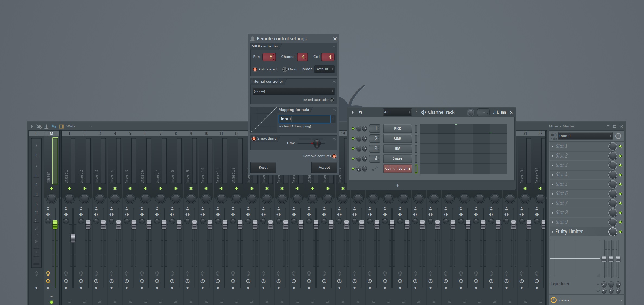Open the Internal controller (none) dropdown

(x=293, y=91)
